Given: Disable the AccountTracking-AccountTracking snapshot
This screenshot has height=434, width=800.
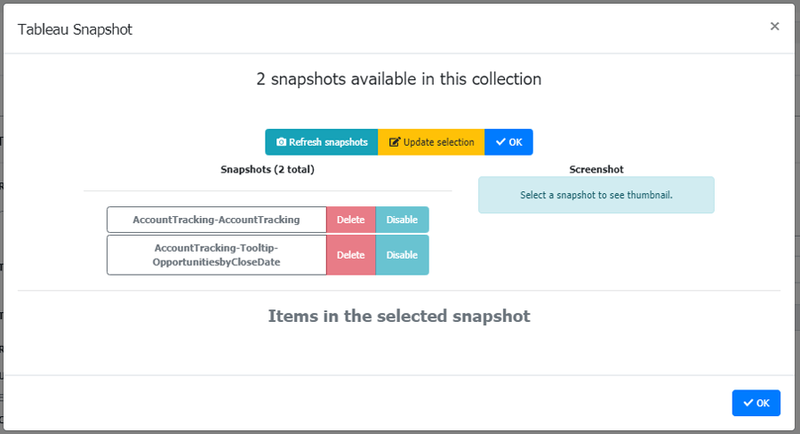Looking at the screenshot, I should click(402, 220).
